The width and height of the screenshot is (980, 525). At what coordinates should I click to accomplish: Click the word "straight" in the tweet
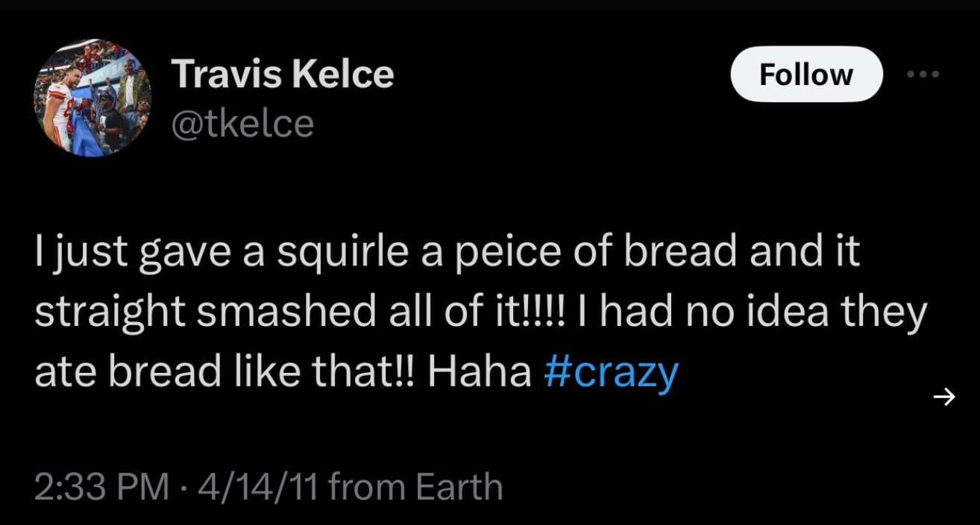[115, 313]
